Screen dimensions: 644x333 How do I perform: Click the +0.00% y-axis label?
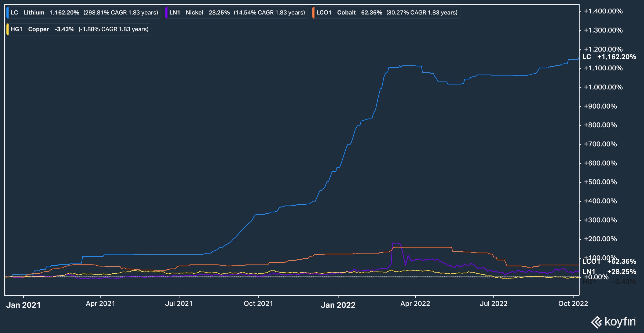pyautogui.click(x=596, y=277)
